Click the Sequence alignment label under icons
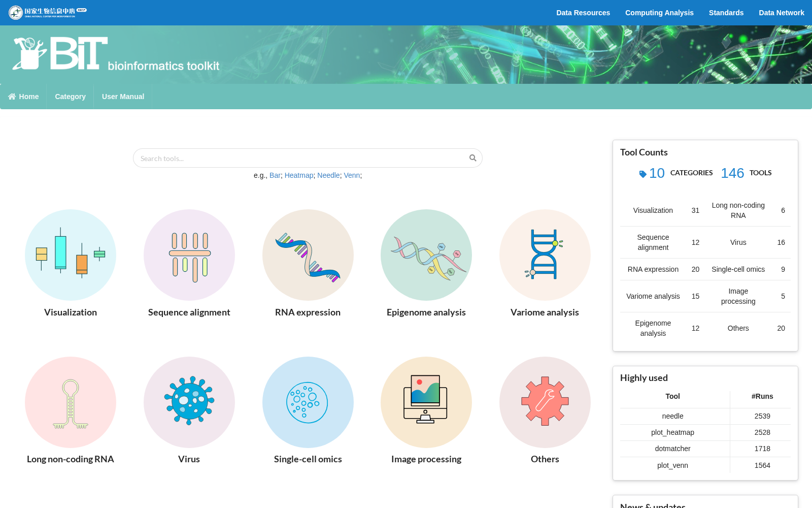Viewport: 812px width, 508px height. pyautogui.click(x=189, y=312)
